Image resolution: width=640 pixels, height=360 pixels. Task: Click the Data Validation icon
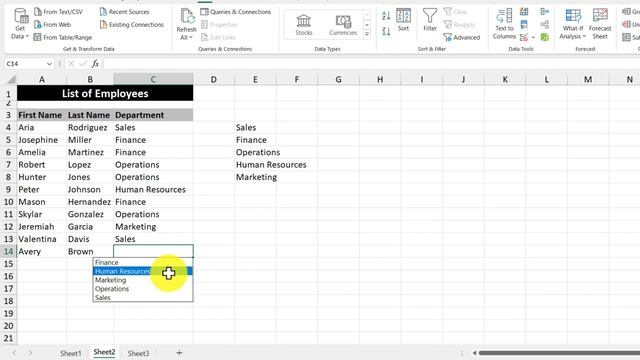[x=524, y=38]
